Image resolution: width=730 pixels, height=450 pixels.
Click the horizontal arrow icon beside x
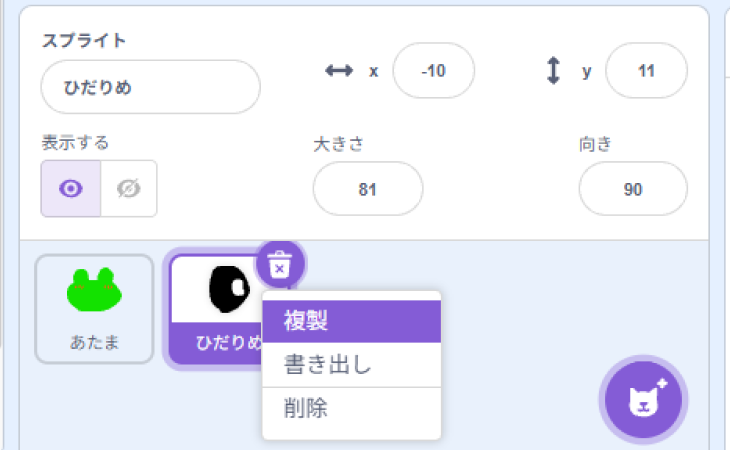340,71
